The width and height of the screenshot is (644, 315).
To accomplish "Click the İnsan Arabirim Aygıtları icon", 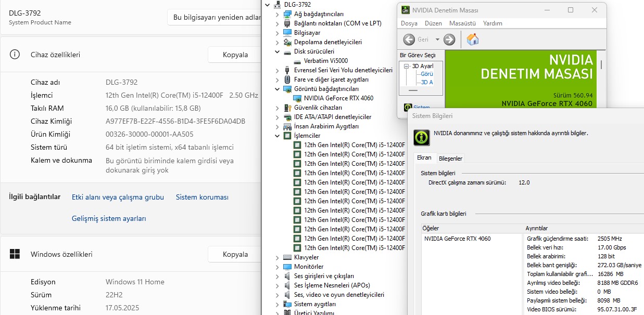I will (x=287, y=126).
